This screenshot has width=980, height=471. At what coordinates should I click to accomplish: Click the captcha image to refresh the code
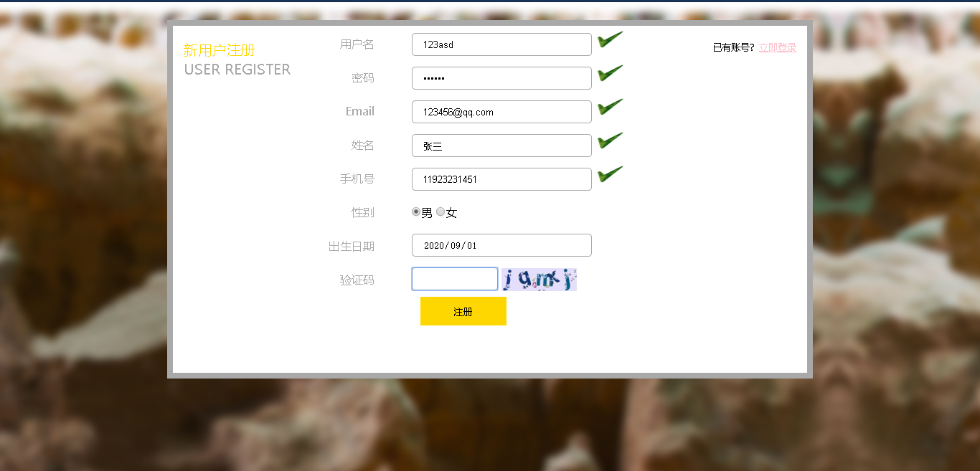click(539, 280)
